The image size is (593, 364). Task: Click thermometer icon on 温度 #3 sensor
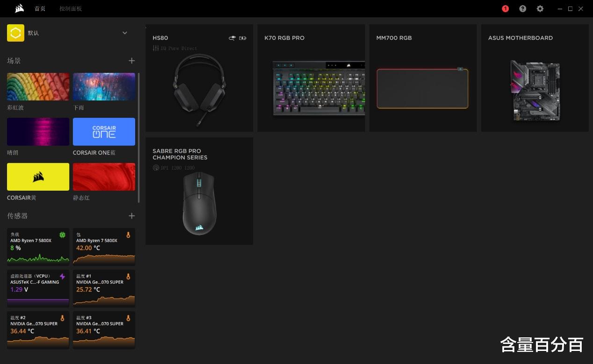point(128,318)
